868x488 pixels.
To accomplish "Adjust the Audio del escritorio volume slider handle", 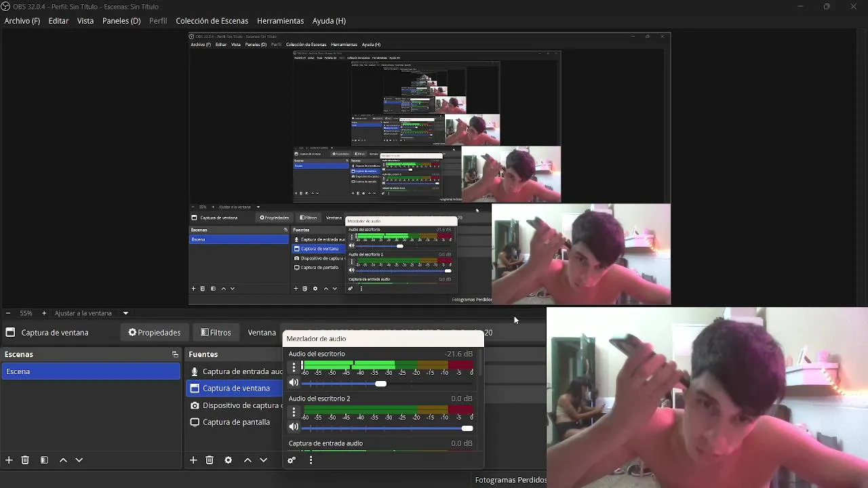I will pos(381,384).
